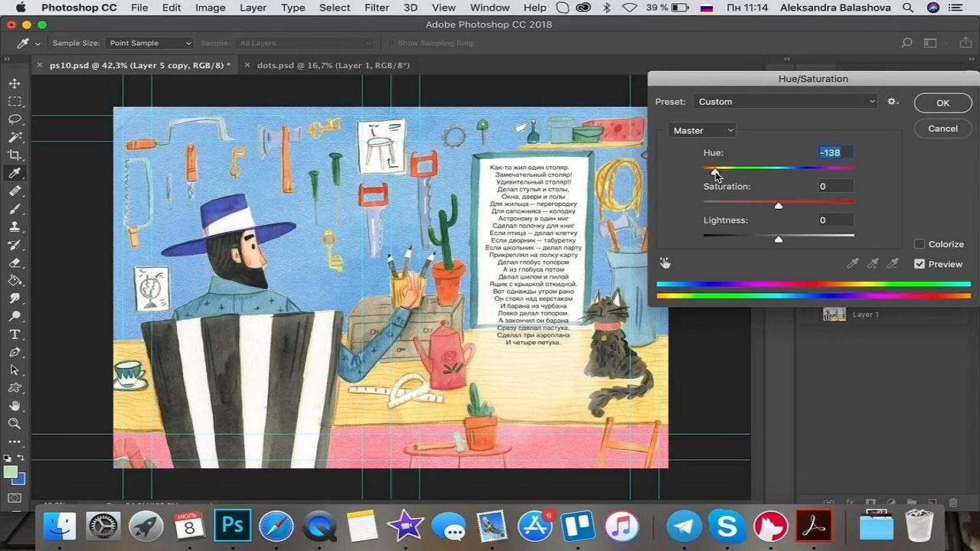Open the Image menu
This screenshot has width=980, height=551.
tap(210, 8)
